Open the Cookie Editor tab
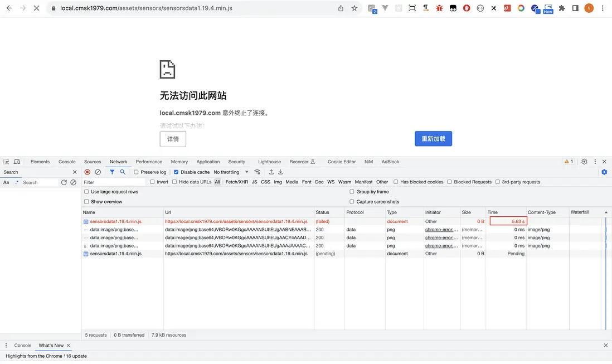 342,162
